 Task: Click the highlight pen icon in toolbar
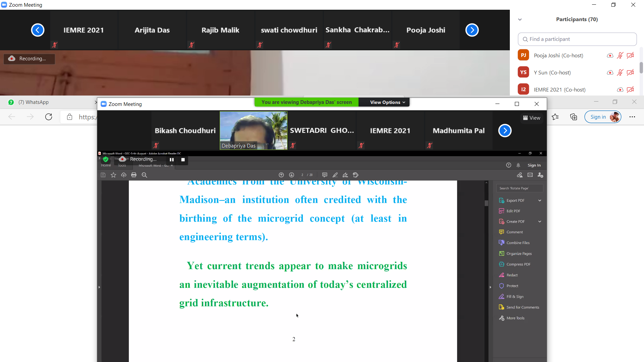coord(335,175)
